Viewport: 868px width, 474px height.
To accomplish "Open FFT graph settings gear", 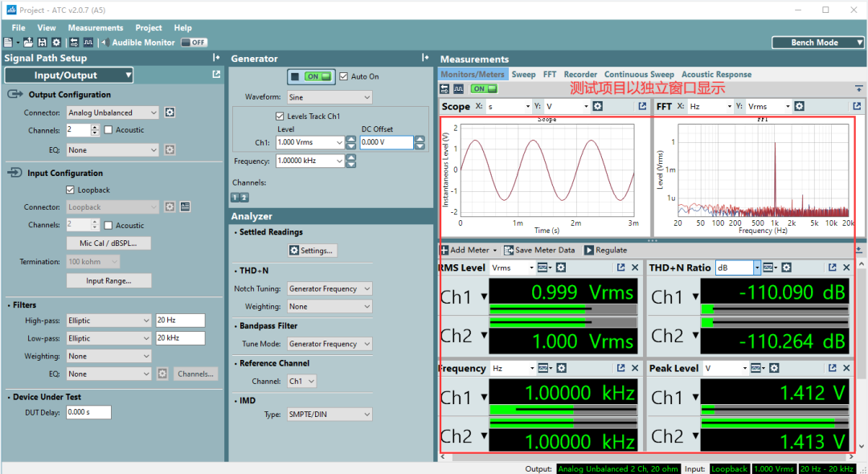I will point(799,106).
